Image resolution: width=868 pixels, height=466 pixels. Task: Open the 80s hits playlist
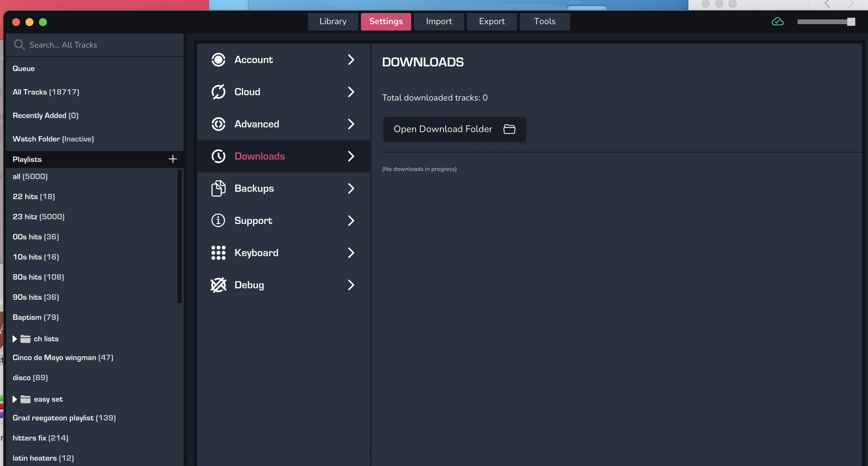coord(39,277)
